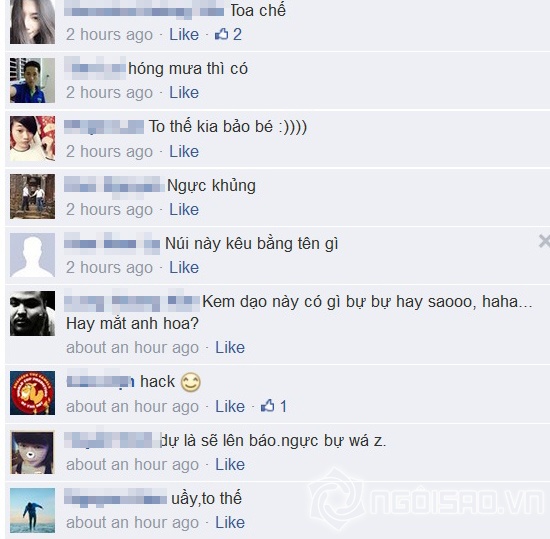Like the 'hóng mưa thì có' comment
550x539 pixels.
[x=184, y=93]
